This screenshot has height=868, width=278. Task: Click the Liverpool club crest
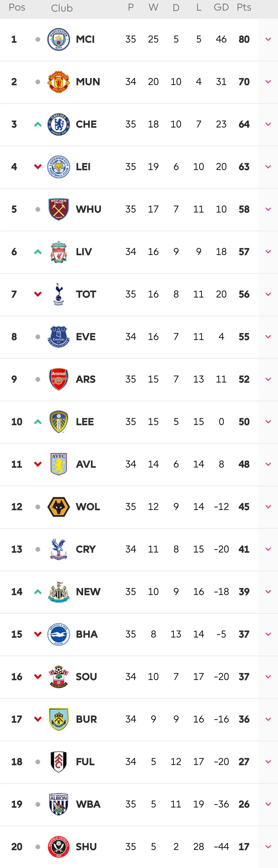click(x=59, y=252)
